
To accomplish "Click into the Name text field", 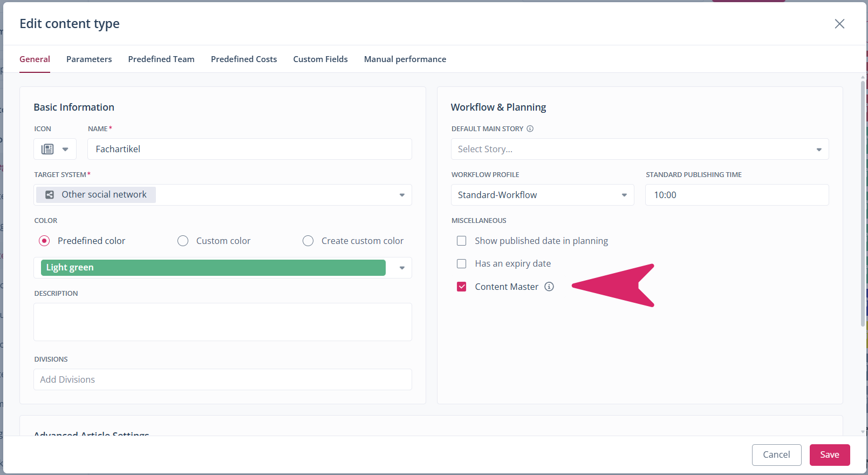I will [x=249, y=149].
